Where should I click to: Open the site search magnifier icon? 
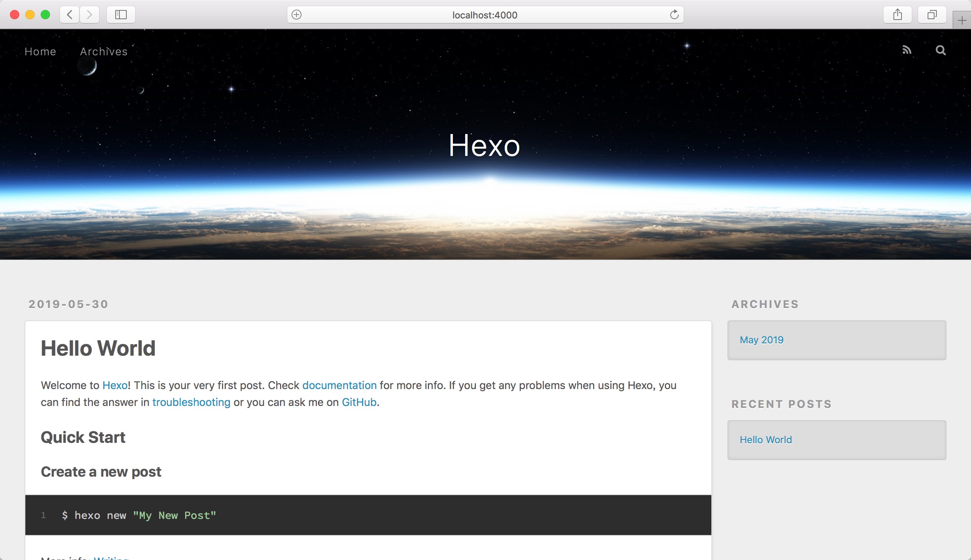(x=941, y=50)
